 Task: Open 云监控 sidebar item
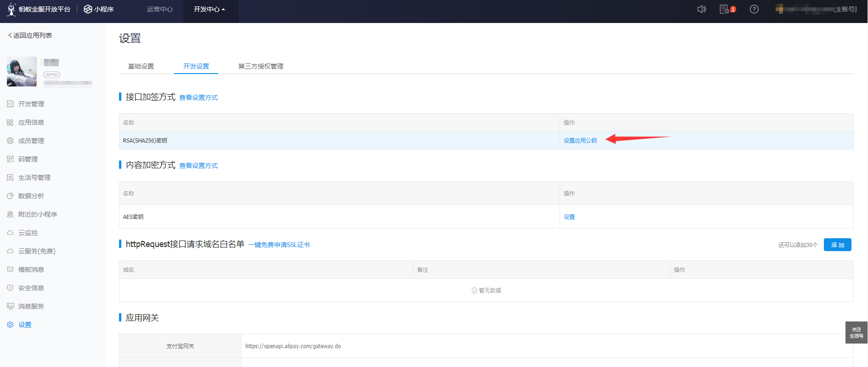tap(28, 233)
